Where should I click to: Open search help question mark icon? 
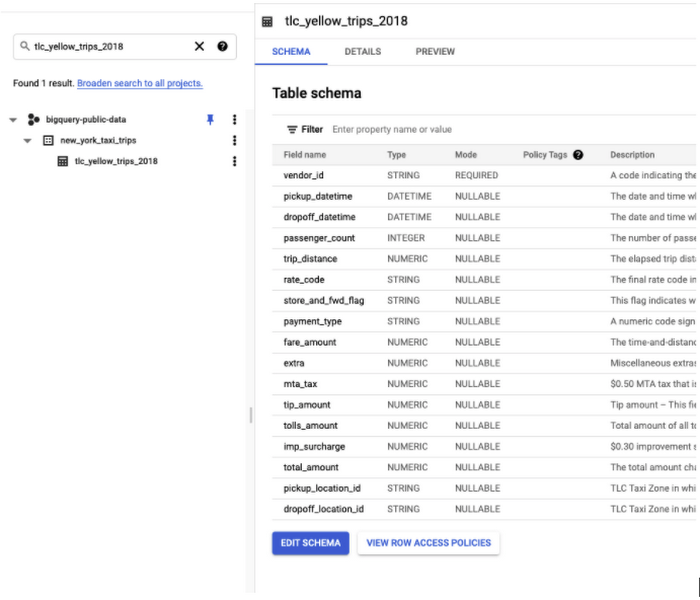(x=222, y=46)
